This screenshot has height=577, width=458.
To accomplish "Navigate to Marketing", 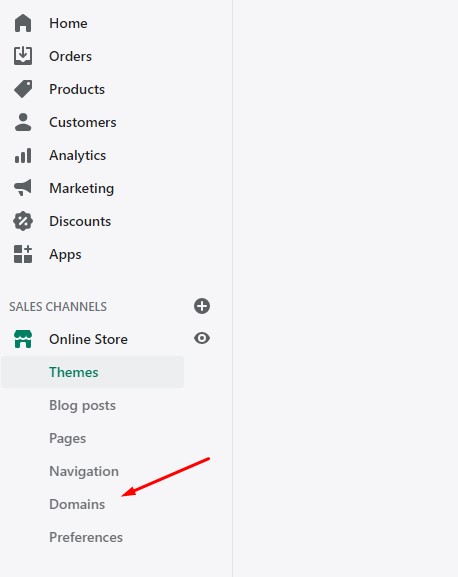I will [x=82, y=188].
